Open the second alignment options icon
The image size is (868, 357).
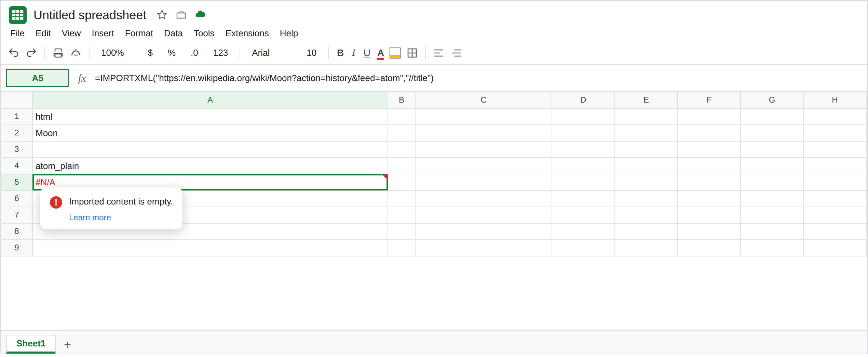coord(457,53)
